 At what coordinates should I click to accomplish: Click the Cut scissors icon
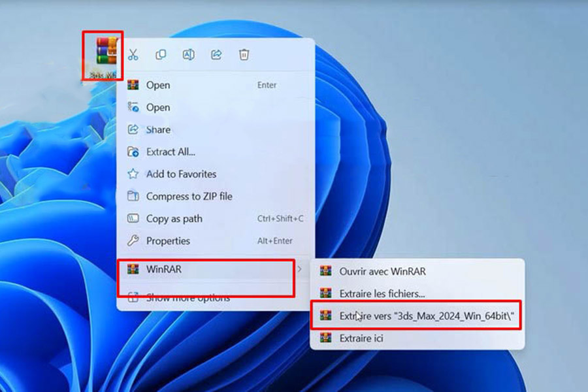click(133, 55)
